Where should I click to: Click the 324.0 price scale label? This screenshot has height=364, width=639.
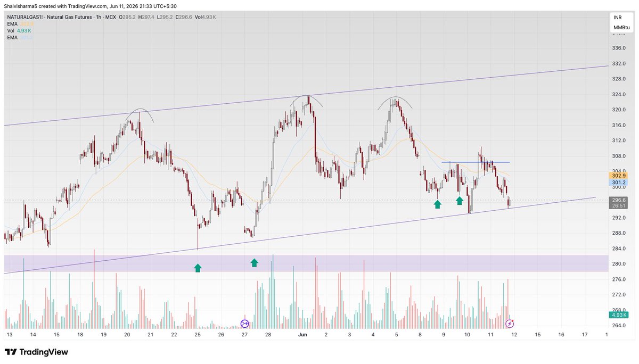[x=618, y=95]
